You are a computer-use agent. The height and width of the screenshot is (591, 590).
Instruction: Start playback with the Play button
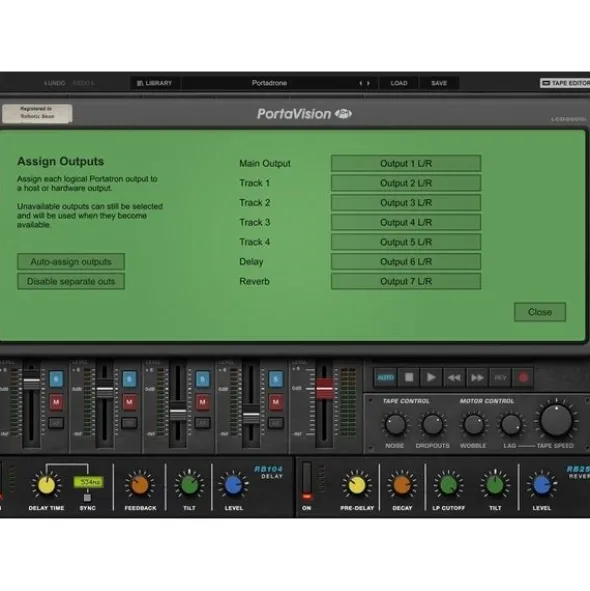click(431, 377)
